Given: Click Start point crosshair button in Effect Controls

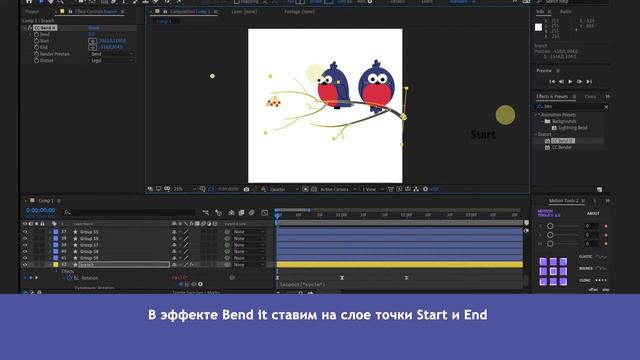Looking at the screenshot, I should pos(93,41).
